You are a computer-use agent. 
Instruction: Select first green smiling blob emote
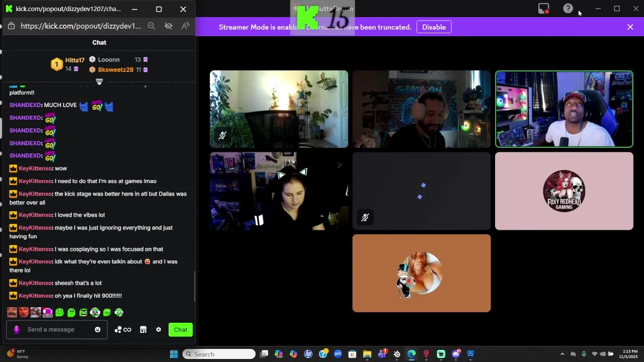(x=60, y=313)
